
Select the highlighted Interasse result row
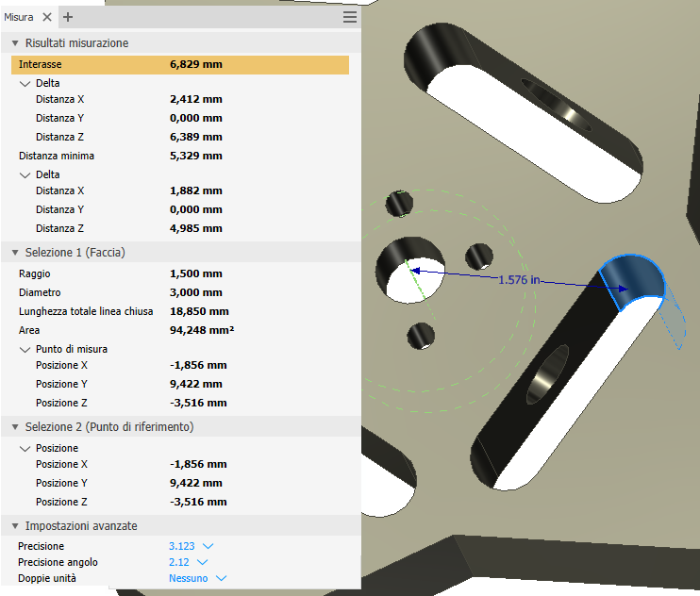180,65
